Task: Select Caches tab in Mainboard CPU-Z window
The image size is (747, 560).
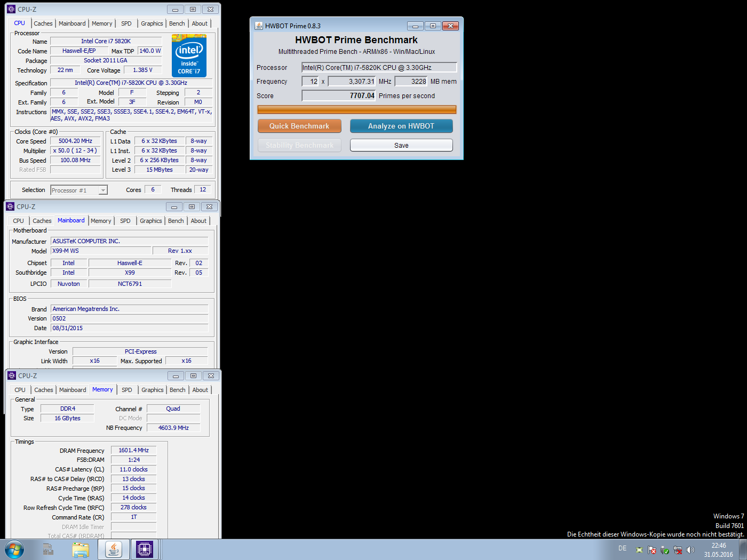Action: pyautogui.click(x=42, y=221)
